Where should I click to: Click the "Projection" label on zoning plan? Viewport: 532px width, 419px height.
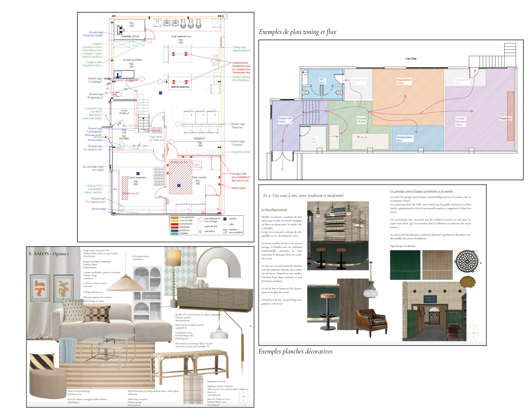pyautogui.click(x=505, y=118)
